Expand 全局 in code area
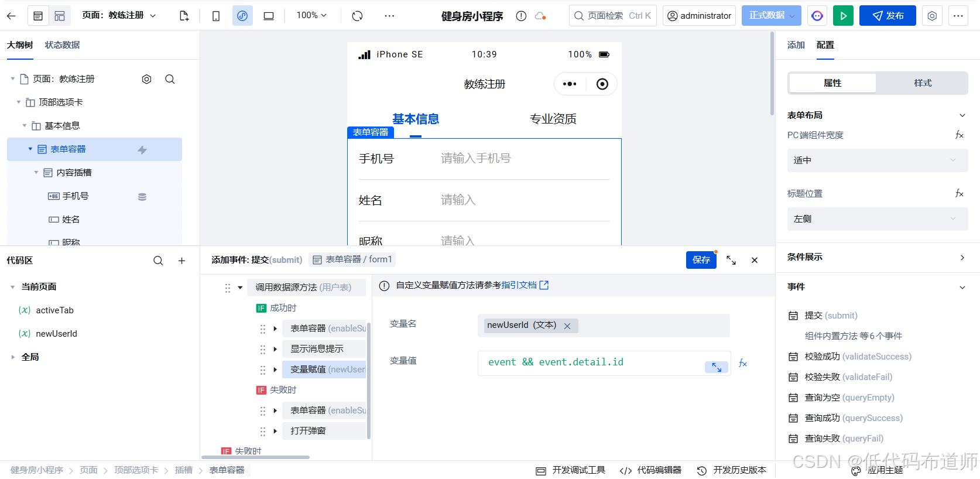Image resolution: width=980 pixels, height=479 pixels. pos(13,357)
